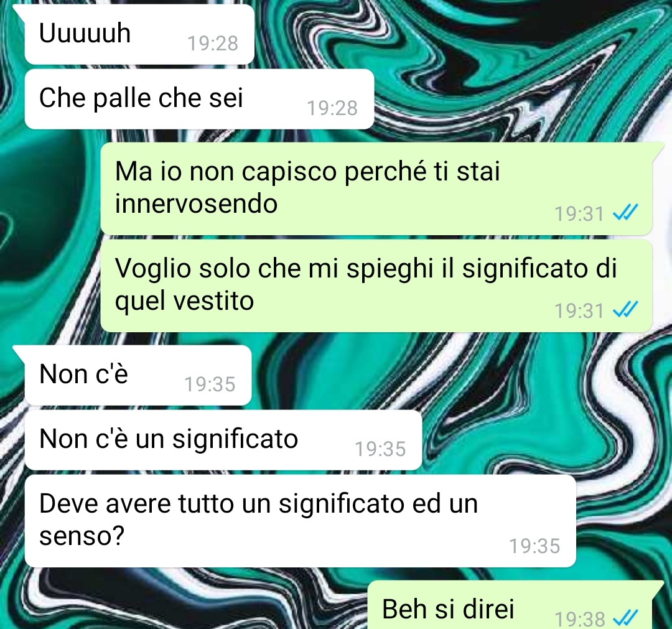Click the blue double-check on 'quel vestito' message
672x629 pixels.
pos(626,310)
